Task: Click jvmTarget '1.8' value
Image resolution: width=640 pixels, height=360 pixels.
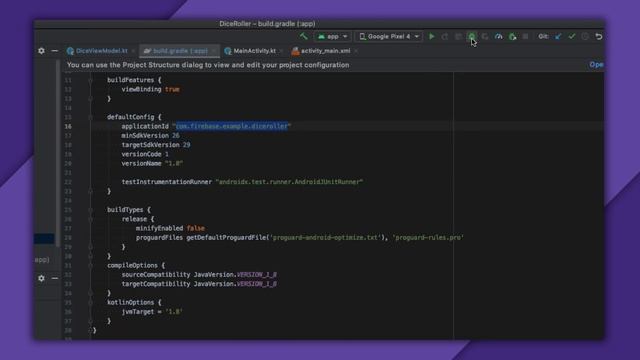Action: click(x=174, y=312)
